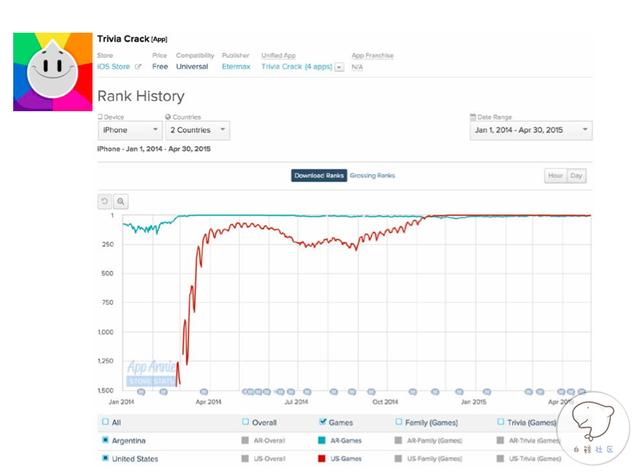This screenshot has width=640, height=476.
Task: Check the All checkbox
Action: pyautogui.click(x=105, y=422)
